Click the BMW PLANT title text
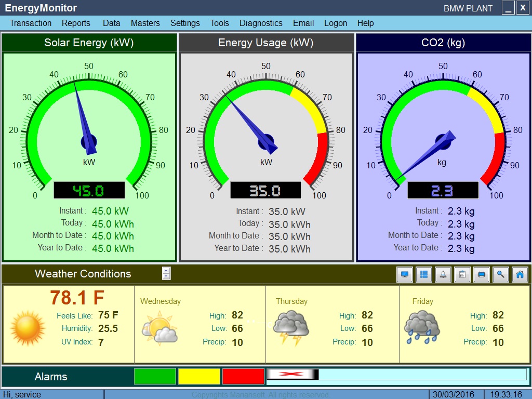The height and width of the screenshot is (399, 532). click(468, 8)
